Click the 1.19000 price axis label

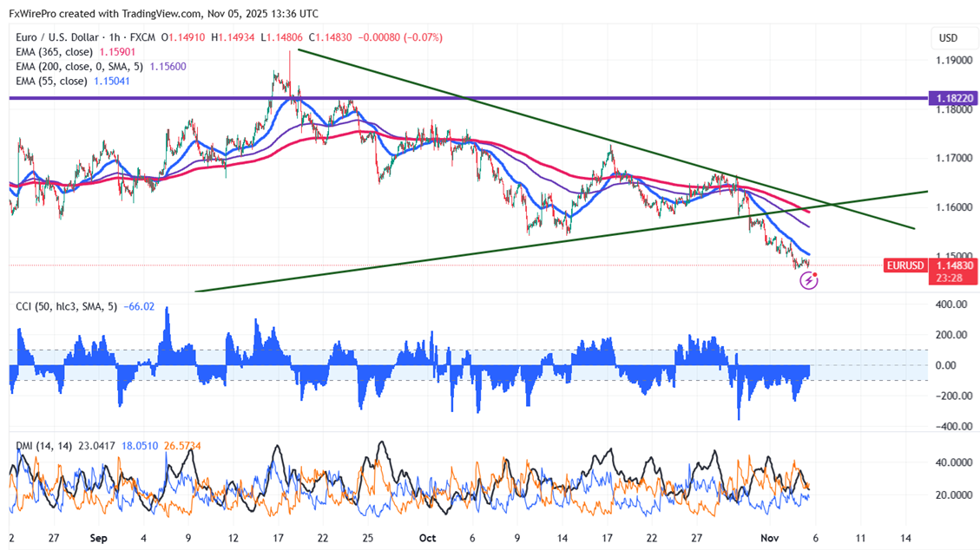pos(954,61)
